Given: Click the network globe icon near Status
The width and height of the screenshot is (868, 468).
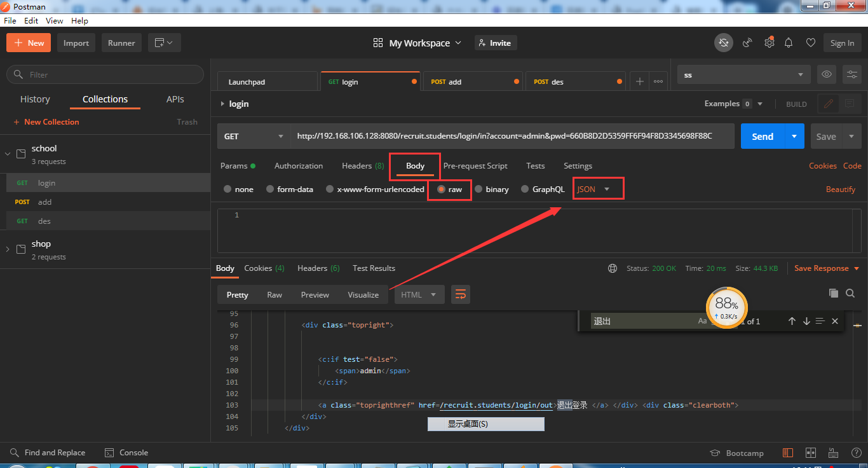Looking at the screenshot, I should pyautogui.click(x=613, y=268).
